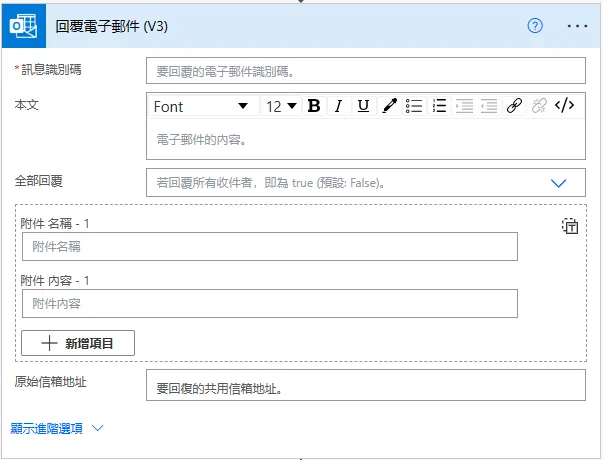Insert a hyperlink with the link icon

(x=514, y=105)
